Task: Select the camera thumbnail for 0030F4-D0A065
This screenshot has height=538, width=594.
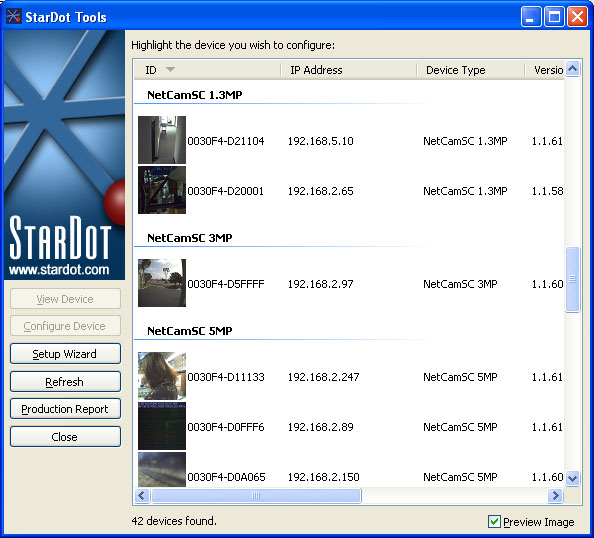Action: pyautogui.click(x=162, y=469)
